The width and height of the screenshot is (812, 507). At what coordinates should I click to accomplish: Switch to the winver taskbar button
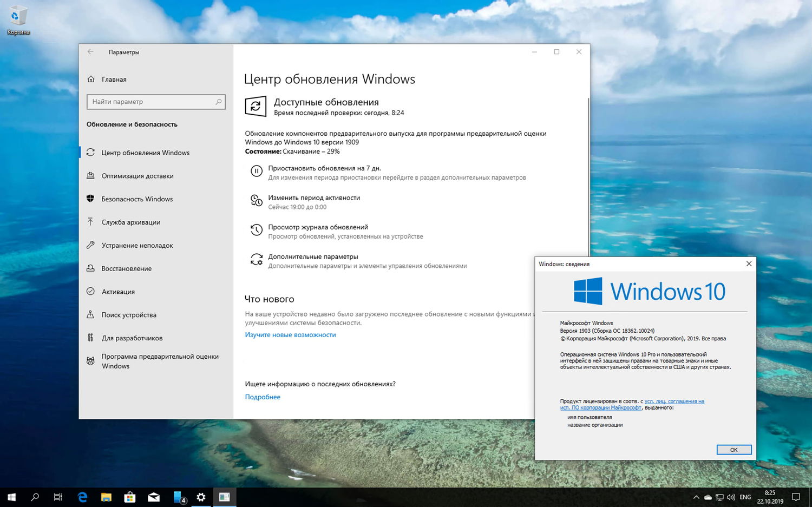click(x=225, y=497)
